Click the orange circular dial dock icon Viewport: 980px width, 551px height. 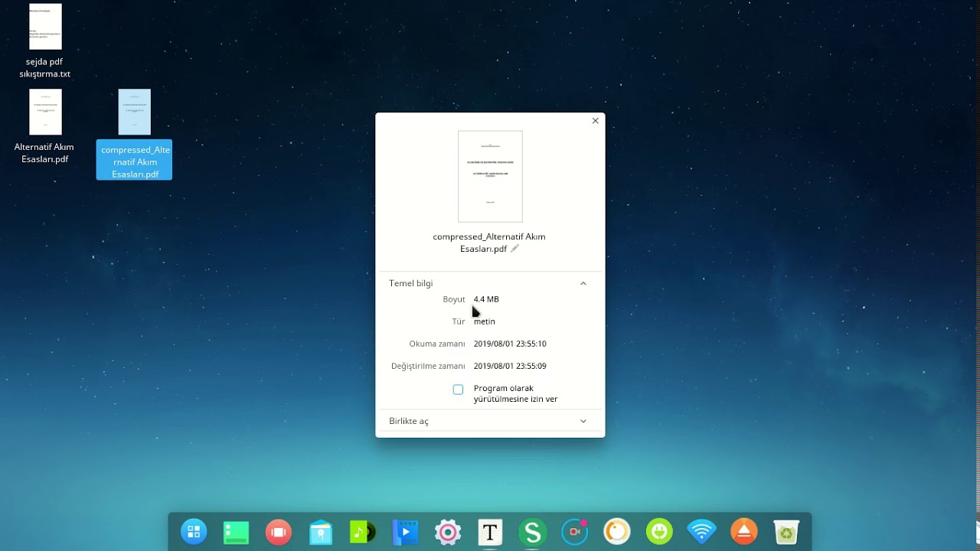[x=616, y=531]
